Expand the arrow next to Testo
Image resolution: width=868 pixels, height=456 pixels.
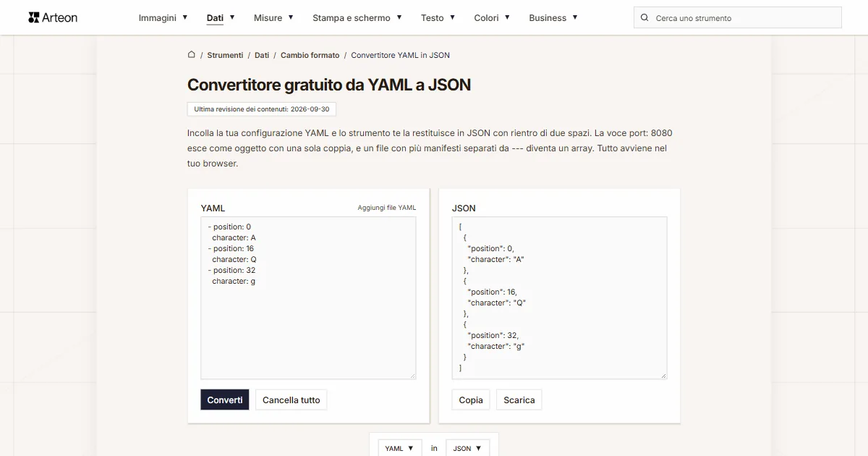(x=453, y=17)
